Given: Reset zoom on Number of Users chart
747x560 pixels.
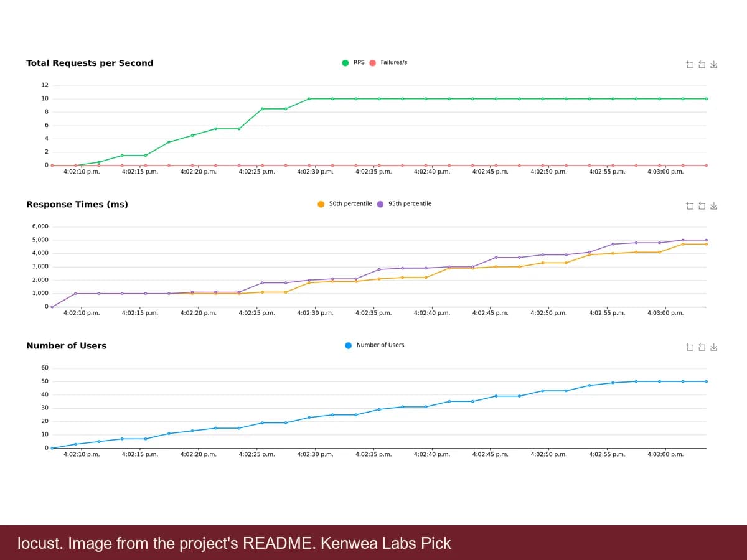Looking at the screenshot, I should coord(702,347).
